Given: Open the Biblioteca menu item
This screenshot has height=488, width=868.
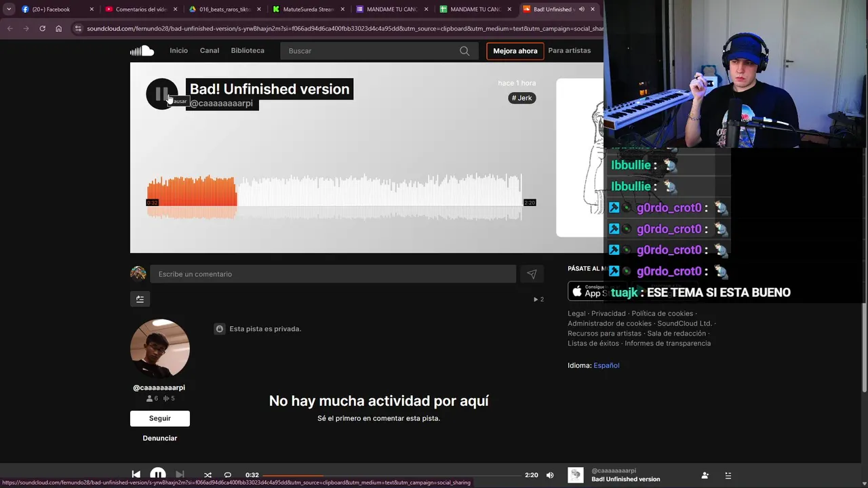Looking at the screenshot, I should (x=248, y=51).
